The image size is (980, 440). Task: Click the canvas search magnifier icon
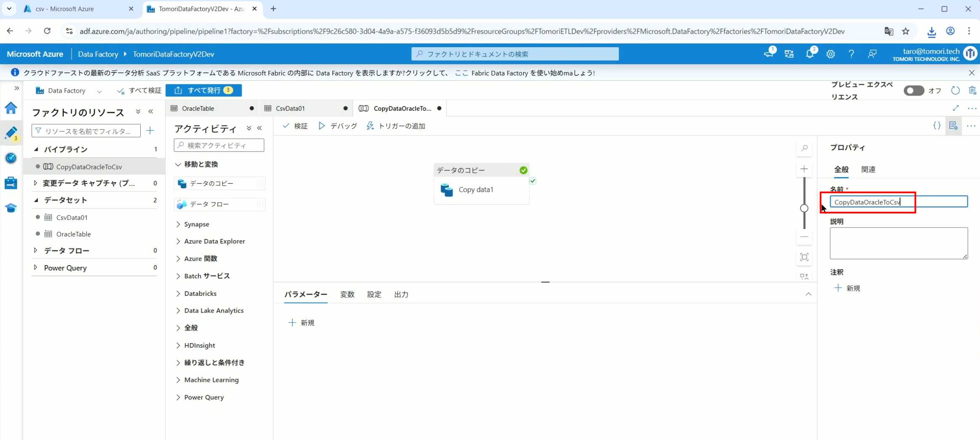804,148
